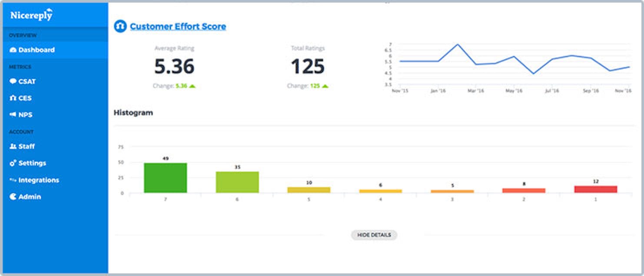Click the CSAT speech bubble icon

(x=13, y=81)
